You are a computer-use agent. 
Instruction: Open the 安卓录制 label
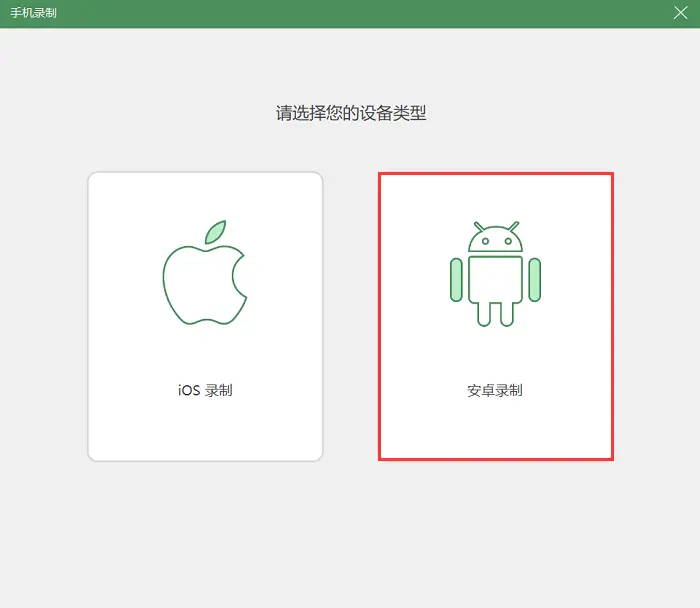495,390
